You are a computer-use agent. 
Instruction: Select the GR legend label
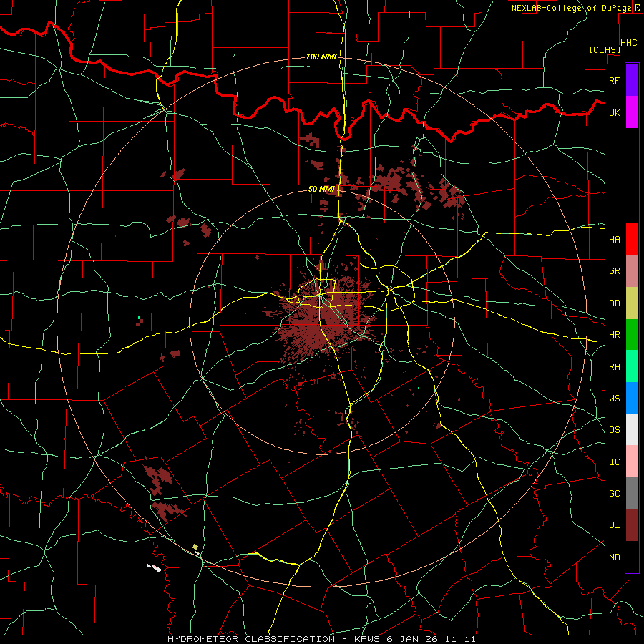[x=614, y=271]
